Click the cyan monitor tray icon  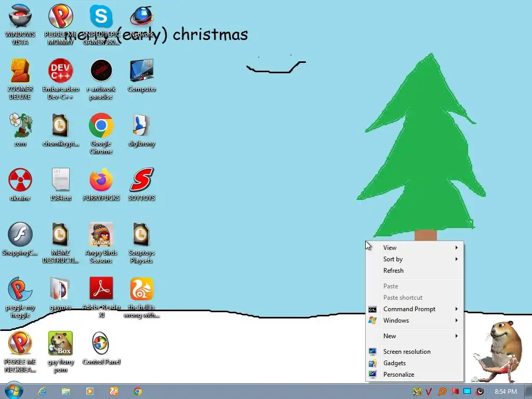coord(467,392)
